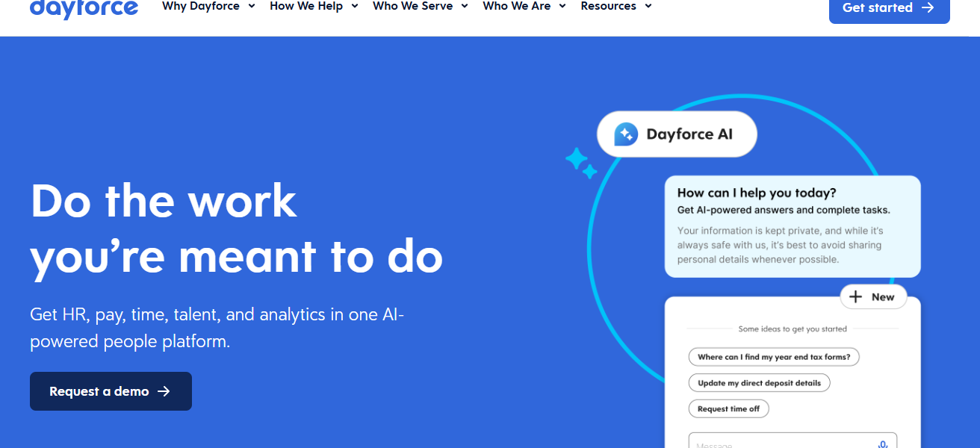Click the decorative sparkles near Dayforce AI

(580, 163)
